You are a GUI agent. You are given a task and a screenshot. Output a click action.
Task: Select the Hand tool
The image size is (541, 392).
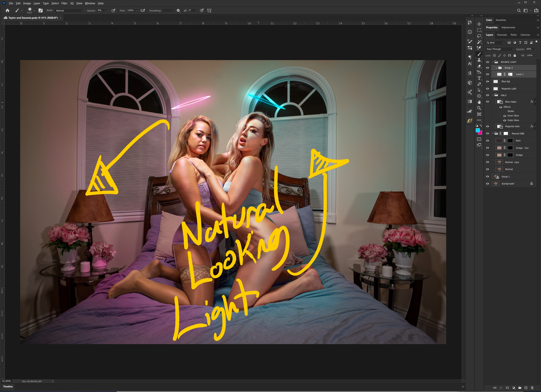pos(479,102)
